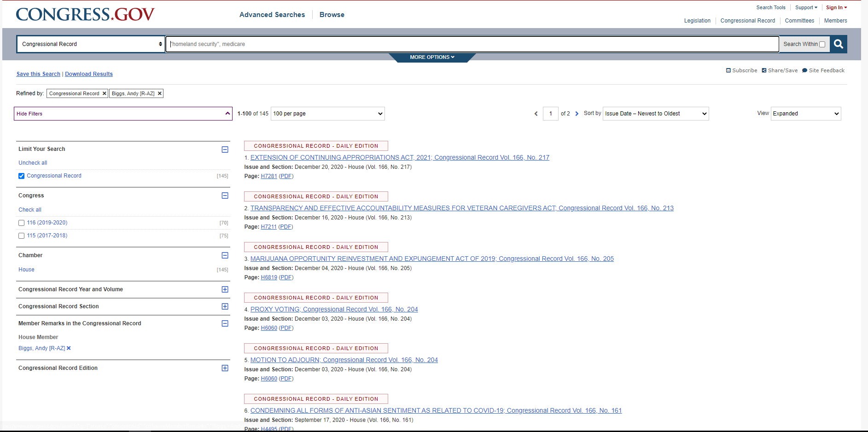Collapse the Limit Your Search section

point(225,150)
